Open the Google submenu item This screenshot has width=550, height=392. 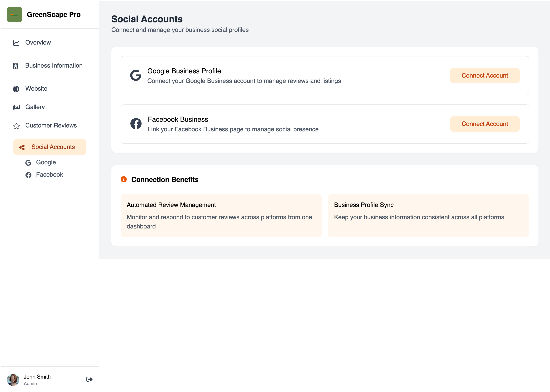[x=46, y=162]
